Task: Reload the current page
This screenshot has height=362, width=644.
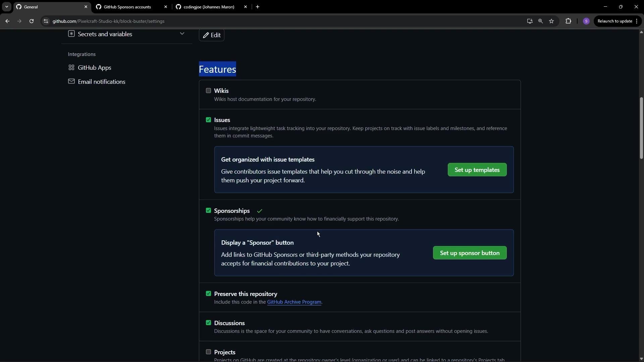Action: (x=32, y=21)
